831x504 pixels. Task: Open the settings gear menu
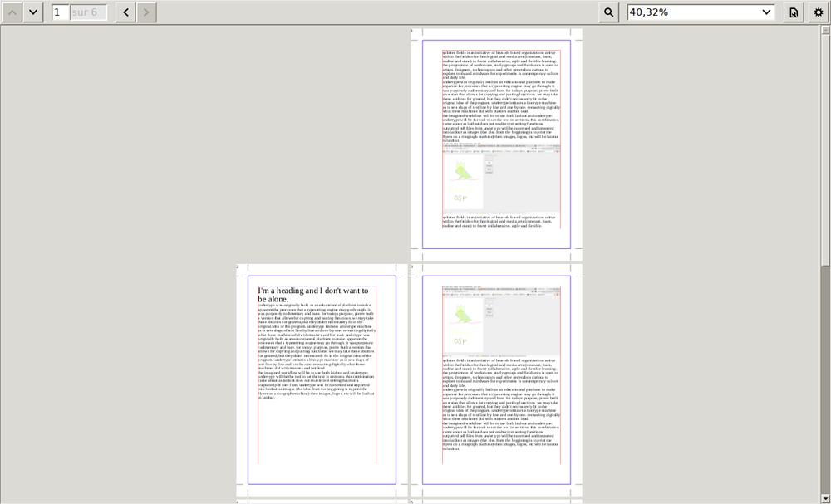pos(819,12)
